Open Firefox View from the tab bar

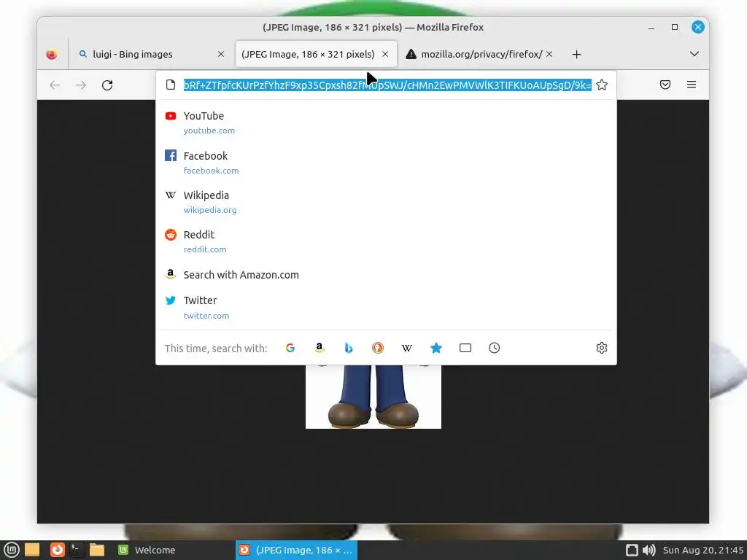pyautogui.click(x=52, y=54)
